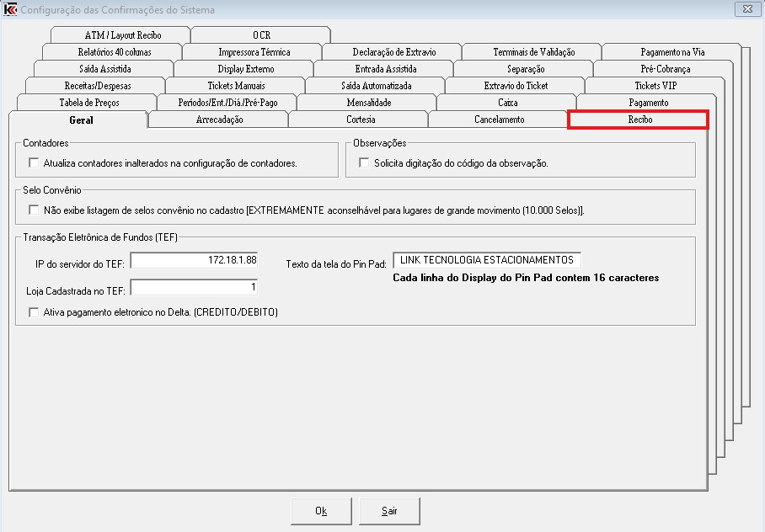This screenshot has width=765, height=532.
Task: Click the Sair button
Action: pyautogui.click(x=388, y=511)
